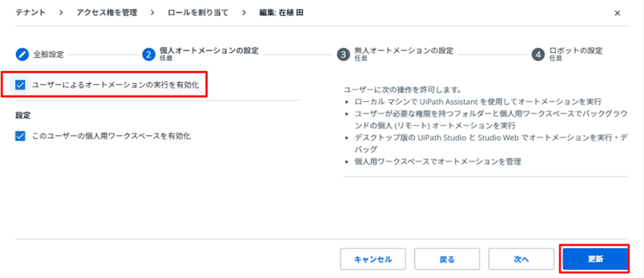Click the キャンセル button

tap(373, 259)
